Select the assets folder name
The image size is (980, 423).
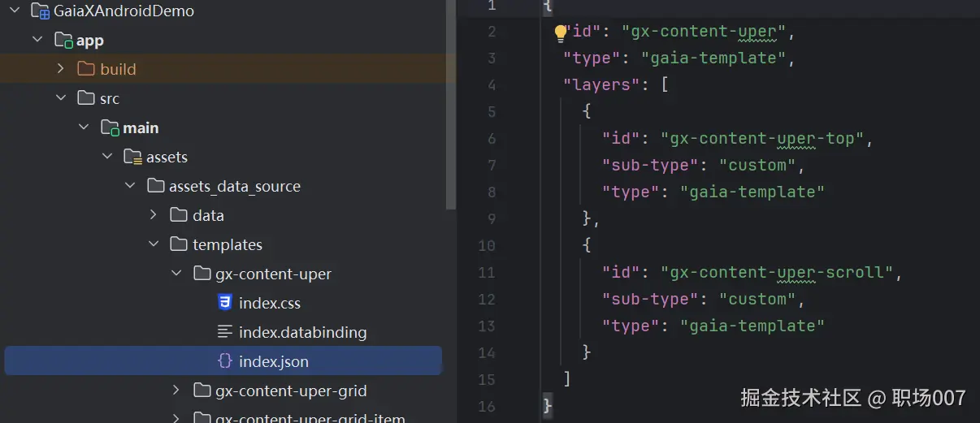tap(167, 158)
